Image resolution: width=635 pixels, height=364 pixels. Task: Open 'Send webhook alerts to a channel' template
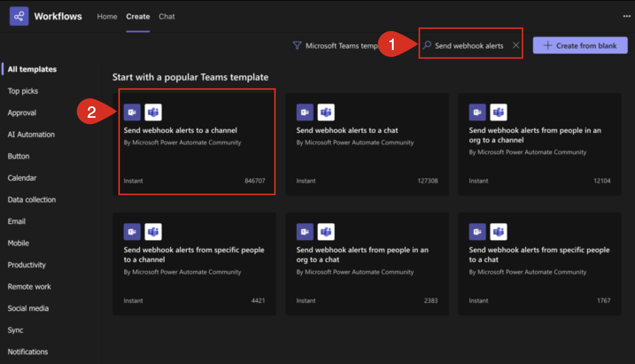click(180, 130)
